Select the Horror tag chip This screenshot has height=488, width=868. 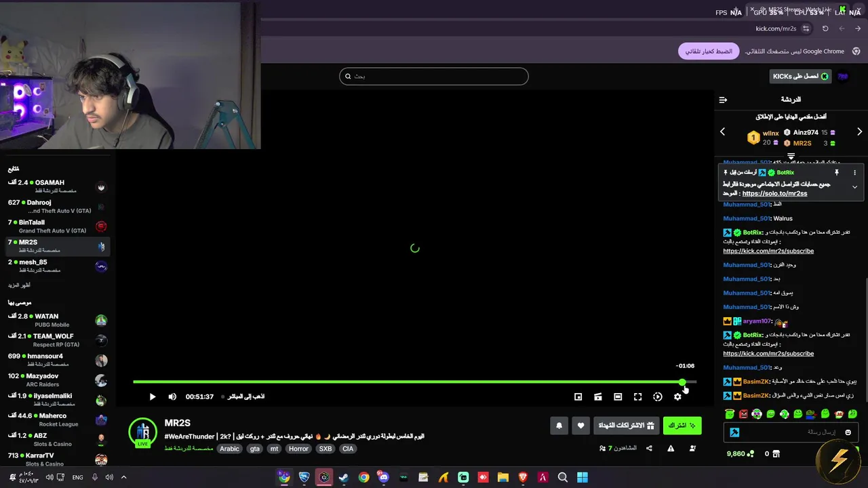coord(298,449)
